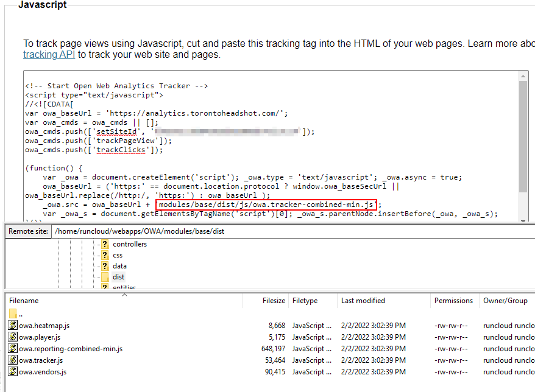Sort by Permissions column header
Screen dimensions: 535x392
pyautogui.click(x=455, y=301)
